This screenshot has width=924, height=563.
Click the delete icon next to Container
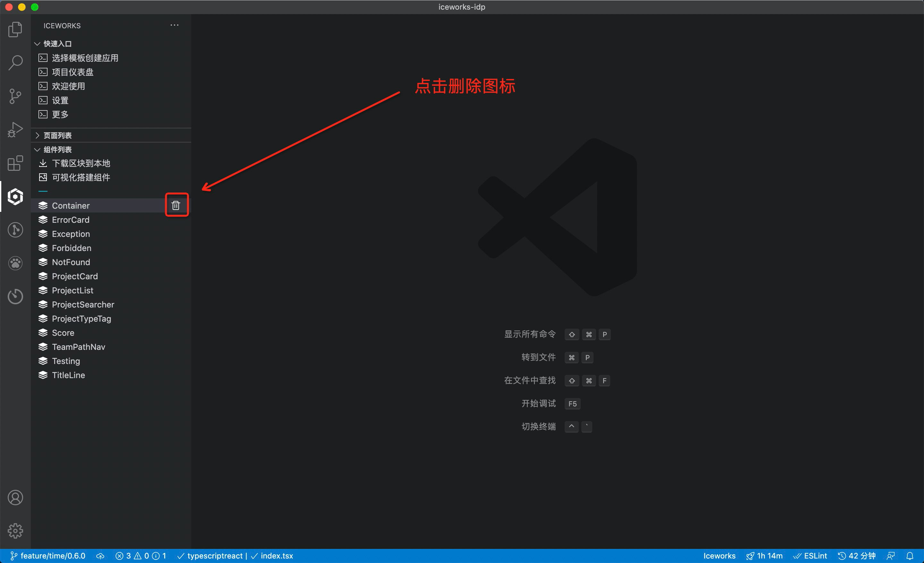tap(176, 205)
